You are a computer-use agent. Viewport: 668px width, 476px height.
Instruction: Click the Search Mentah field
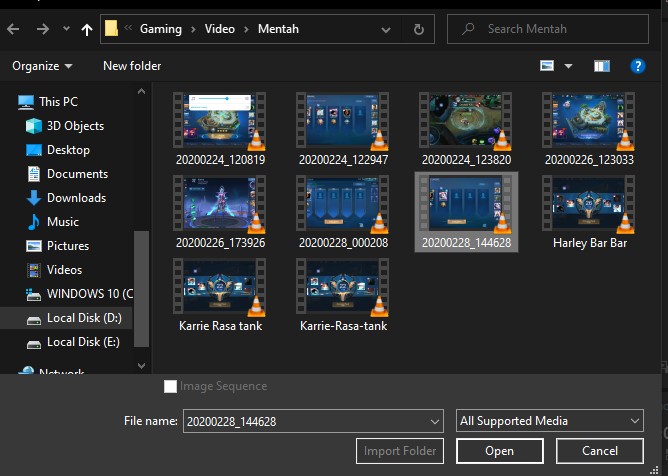pyautogui.click(x=548, y=29)
